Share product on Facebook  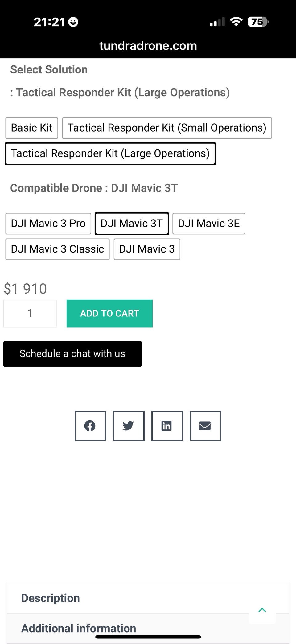click(x=90, y=426)
